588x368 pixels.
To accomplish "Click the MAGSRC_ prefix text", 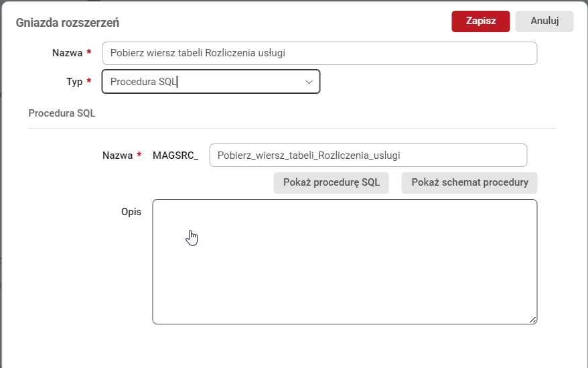I will coord(175,155).
